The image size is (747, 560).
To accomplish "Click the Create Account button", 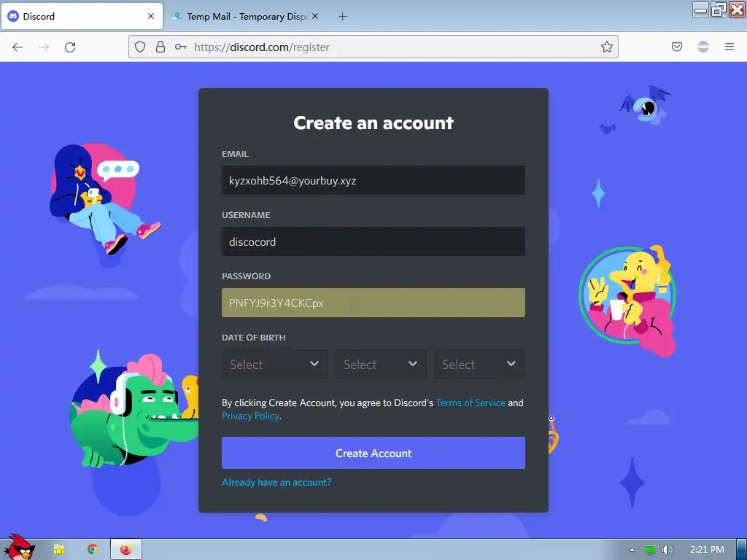I will coord(373,453).
